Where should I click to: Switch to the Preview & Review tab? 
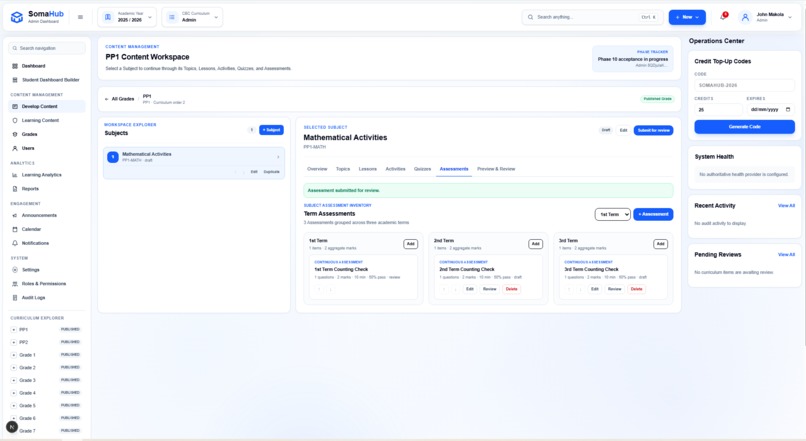pyautogui.click(x=496, y=169)
